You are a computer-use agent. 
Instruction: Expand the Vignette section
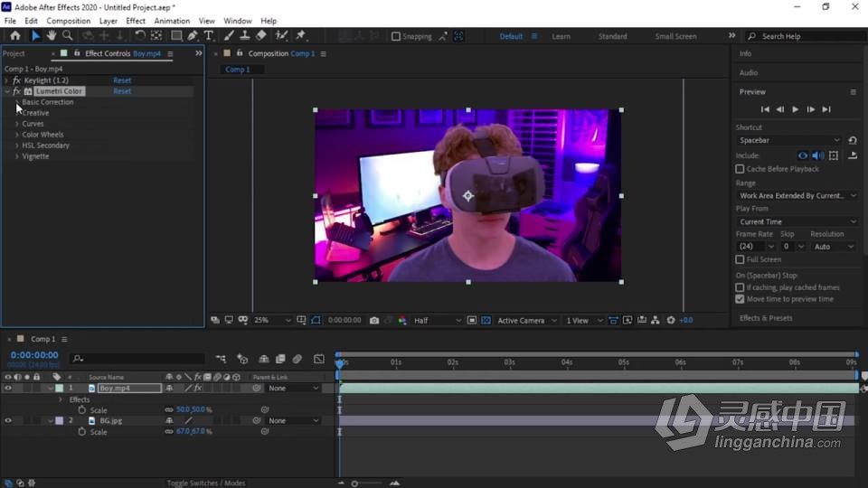[x=17, y=156]
